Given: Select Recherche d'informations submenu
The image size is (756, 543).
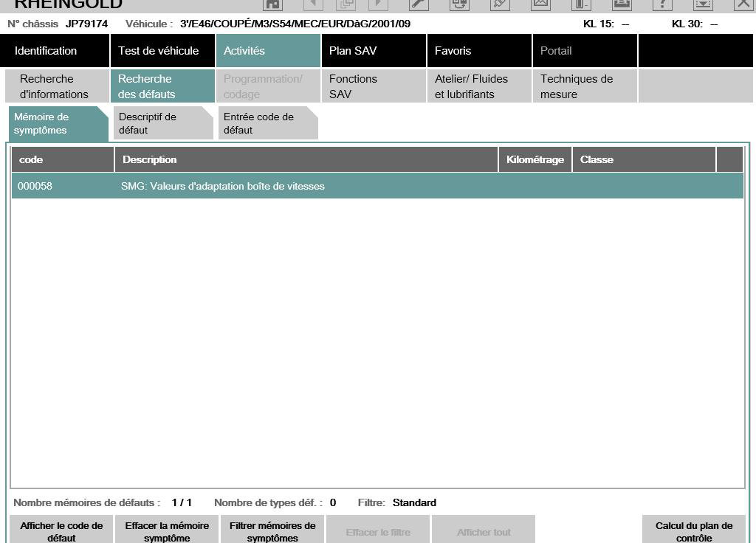Looking at the screenshot, I should pos(57,86).
